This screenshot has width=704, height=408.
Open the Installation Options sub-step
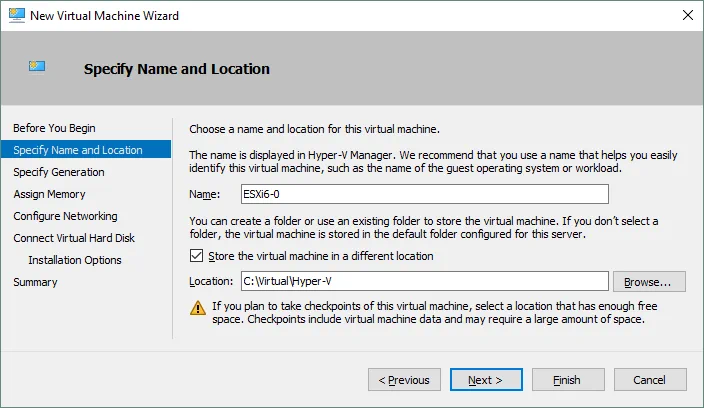[75, 260]
